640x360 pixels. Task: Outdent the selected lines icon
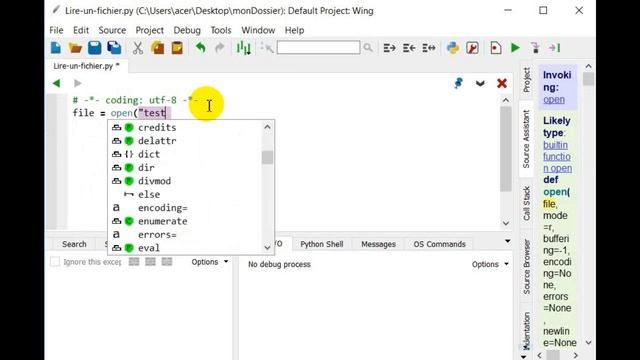(x=409, y=48)
